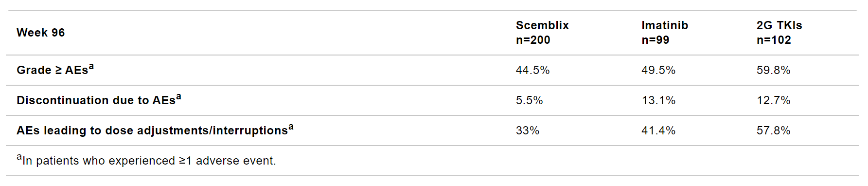
Task: Select the Scemblix n=200 column header
Action: click(542, 33)
